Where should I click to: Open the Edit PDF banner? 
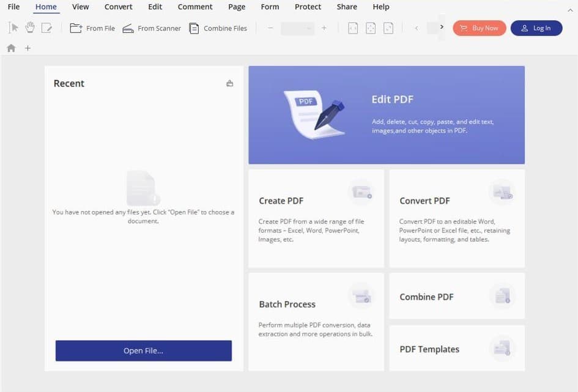[x=387, y=115]
